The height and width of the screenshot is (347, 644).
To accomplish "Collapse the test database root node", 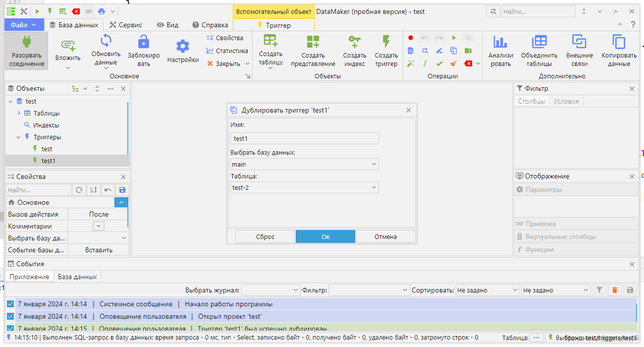I will click(11, 101).
